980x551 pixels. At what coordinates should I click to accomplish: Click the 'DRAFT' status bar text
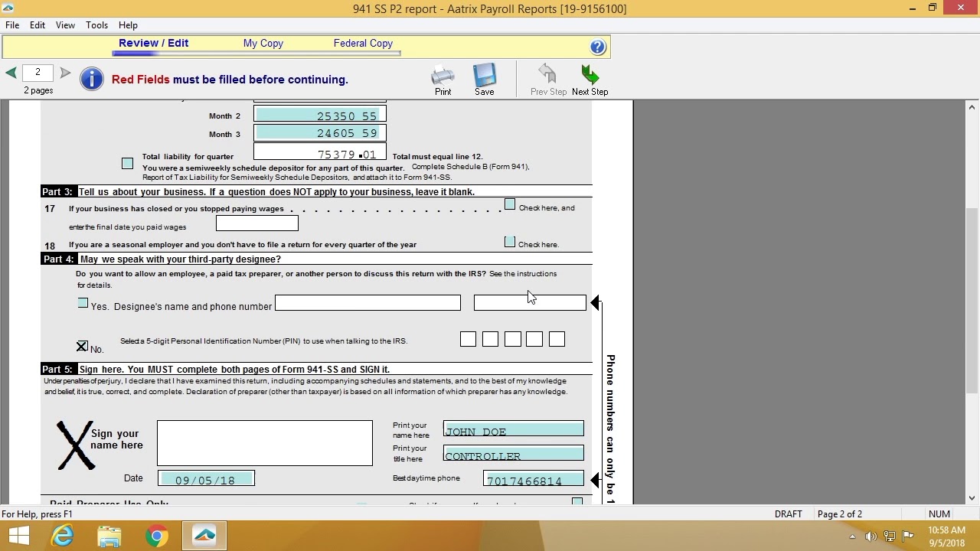(x=788, y=514)
